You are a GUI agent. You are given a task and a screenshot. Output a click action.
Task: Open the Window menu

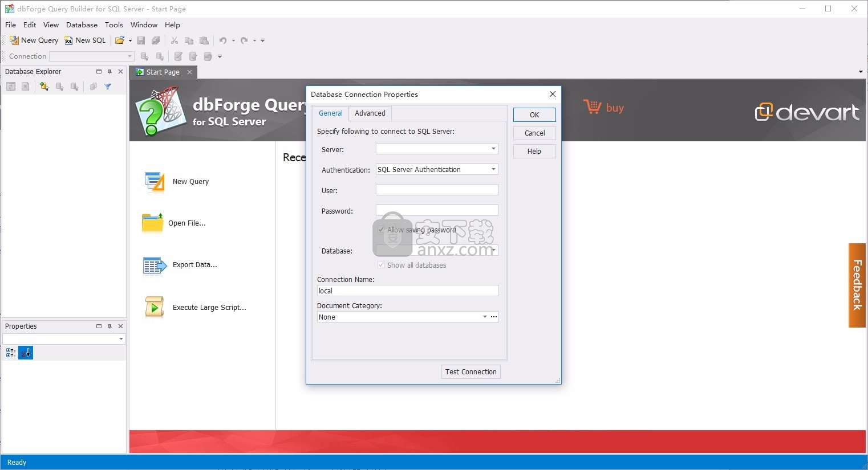tap(144, 25)
